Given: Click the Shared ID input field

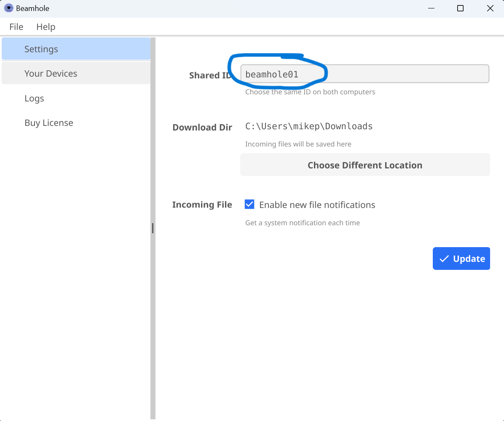Looking at the screenshot, I should coord(365,74).
